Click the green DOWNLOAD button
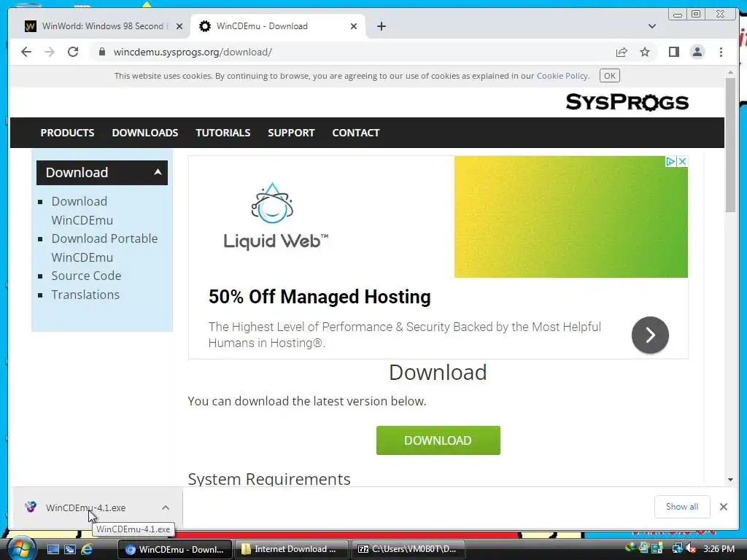Image resolution: width=747 pixels, height=560 pixels. tap(438, 440)
